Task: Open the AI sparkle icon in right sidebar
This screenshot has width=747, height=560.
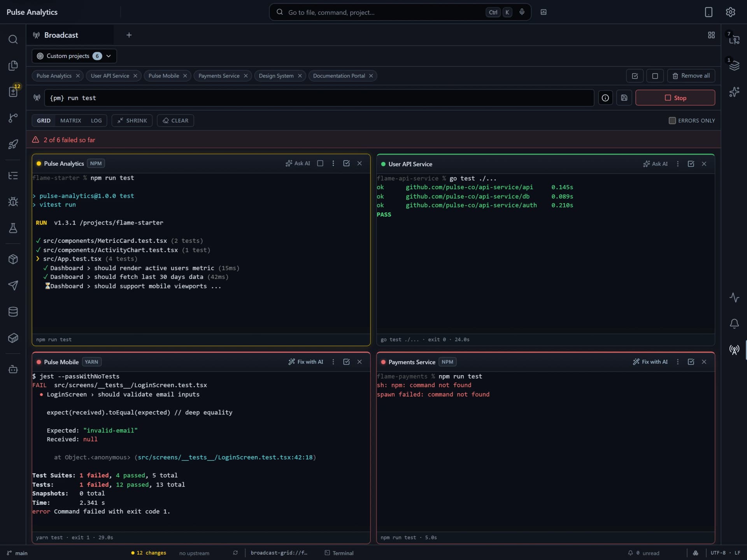Action: tap(734, 92)
